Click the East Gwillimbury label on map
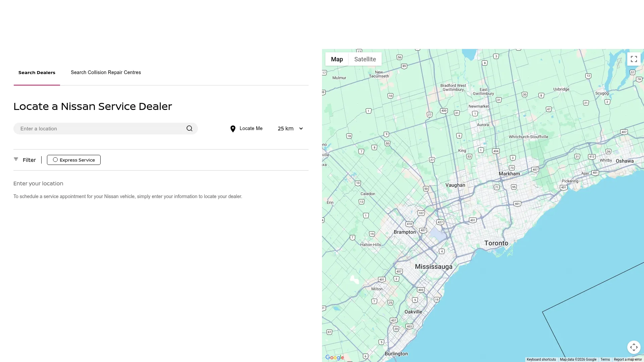Screen dimensions: 644x362 pyautogui.click(x=483, y=92)
